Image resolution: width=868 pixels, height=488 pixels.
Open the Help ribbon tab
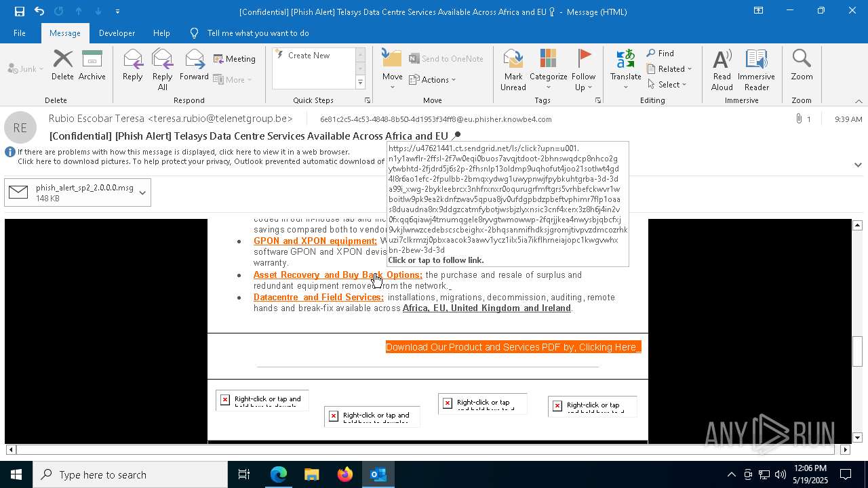tap(161, 33)
